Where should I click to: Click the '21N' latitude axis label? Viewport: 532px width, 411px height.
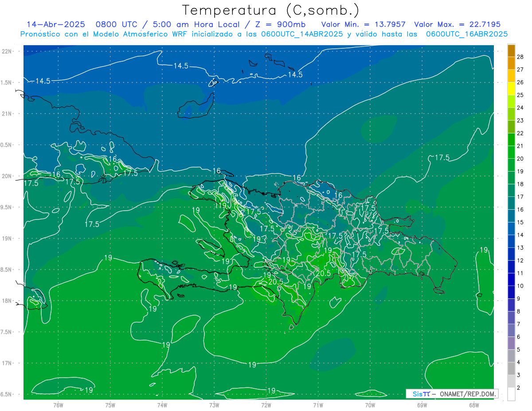7,114
